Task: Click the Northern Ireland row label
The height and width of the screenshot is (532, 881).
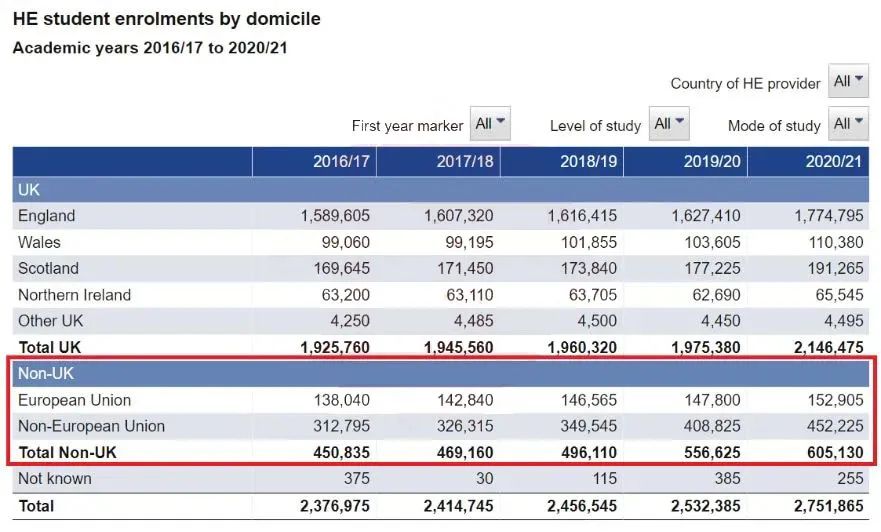Action: [75, 295]
